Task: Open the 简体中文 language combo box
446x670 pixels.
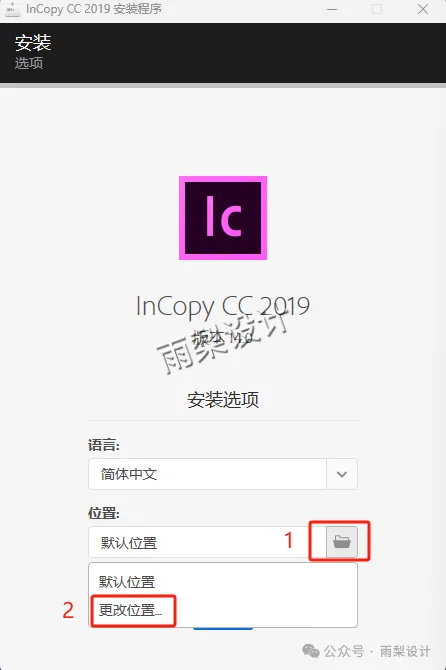Action: coord(223,474)
